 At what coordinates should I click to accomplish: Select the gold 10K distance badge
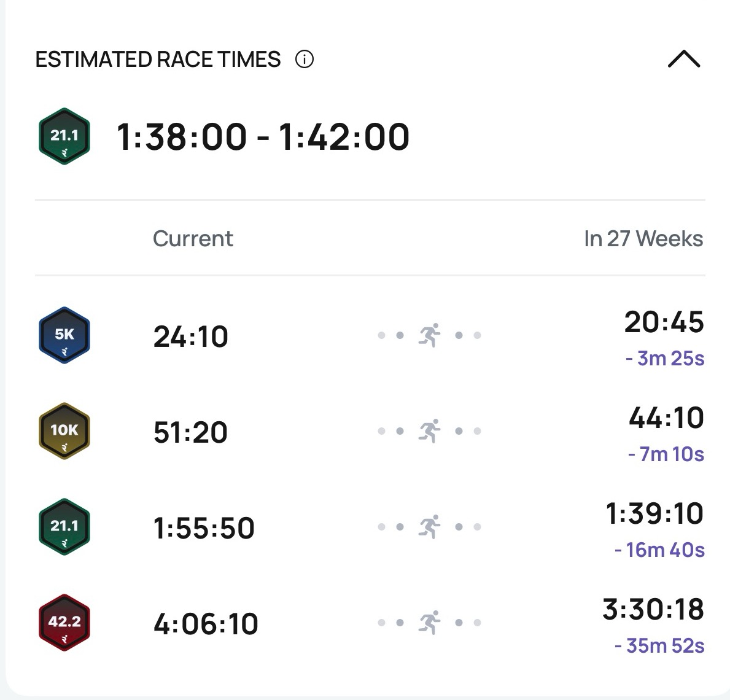64,431
